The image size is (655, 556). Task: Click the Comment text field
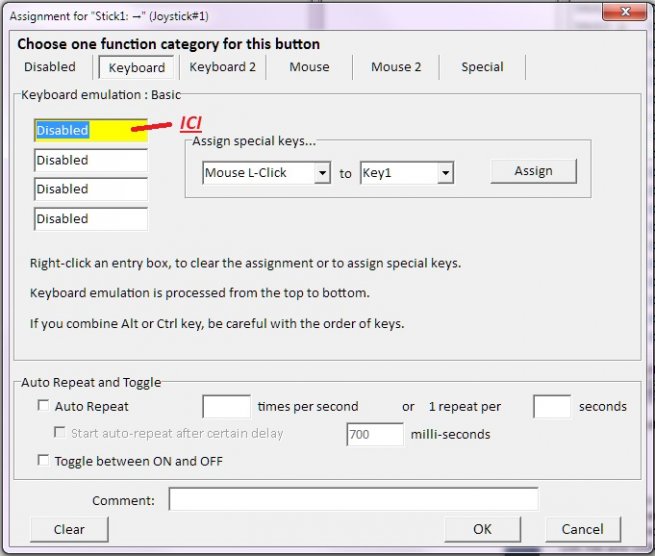pyautogui.click(x=353, y=499)
